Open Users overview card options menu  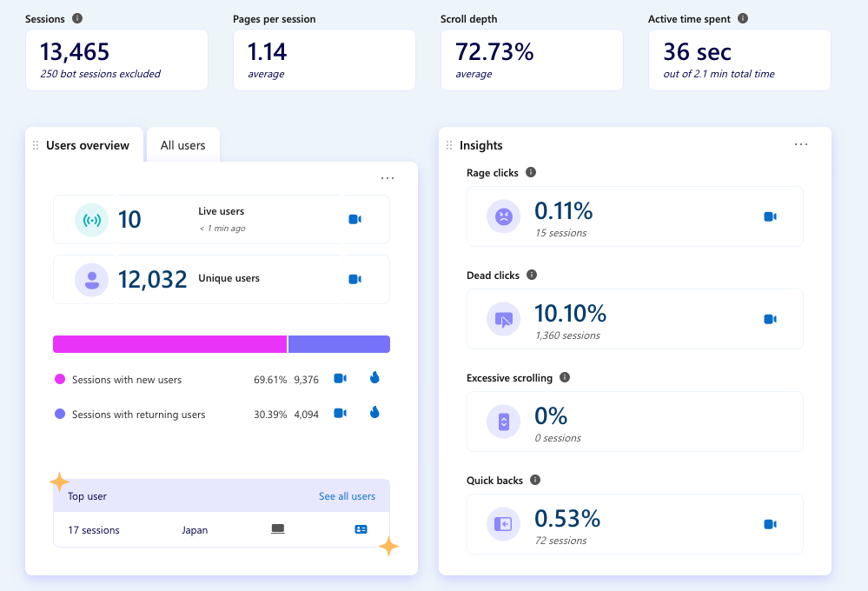coord(388,178)
